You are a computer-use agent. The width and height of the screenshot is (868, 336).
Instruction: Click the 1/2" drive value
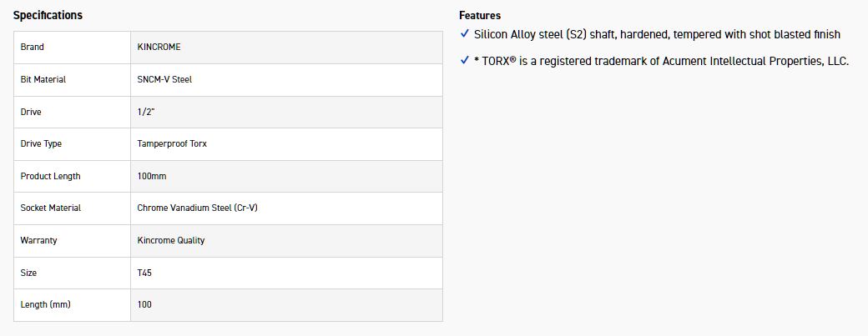coord(147,112)
